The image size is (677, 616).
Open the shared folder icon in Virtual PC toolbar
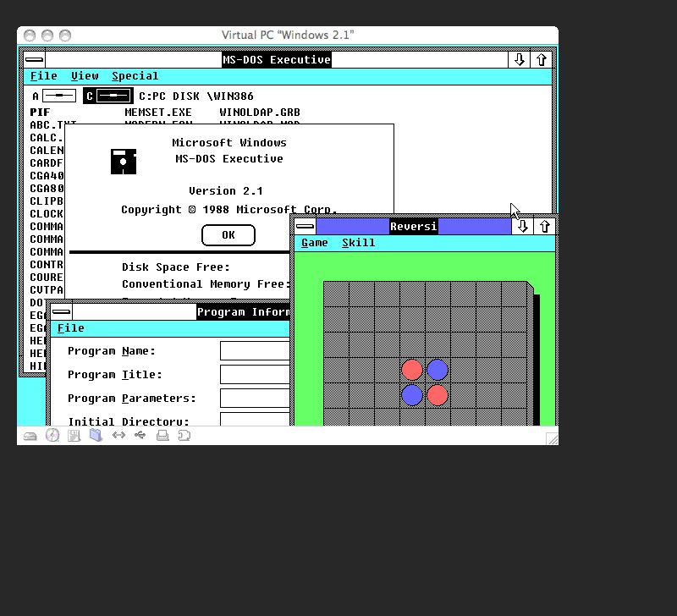tap(96, 435)
